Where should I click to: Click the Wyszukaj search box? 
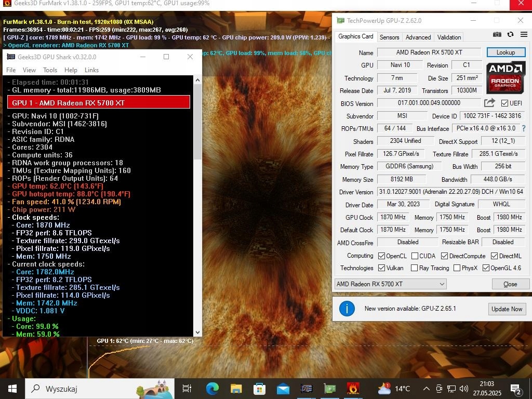click(x=100, y=389)
